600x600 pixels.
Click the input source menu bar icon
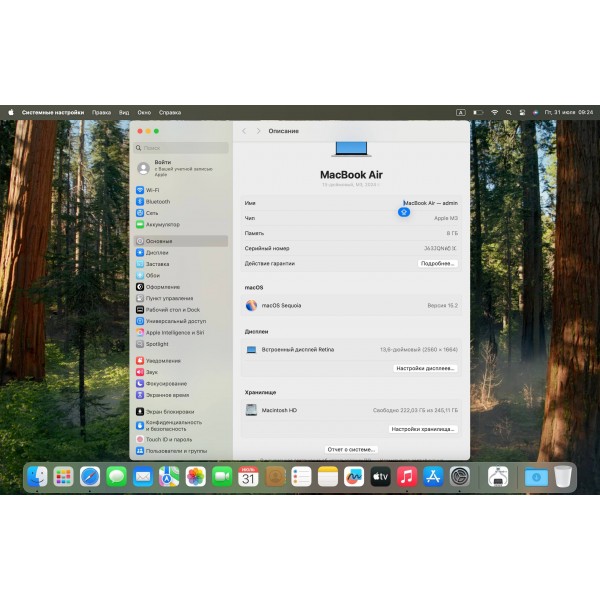pos(461,112)
